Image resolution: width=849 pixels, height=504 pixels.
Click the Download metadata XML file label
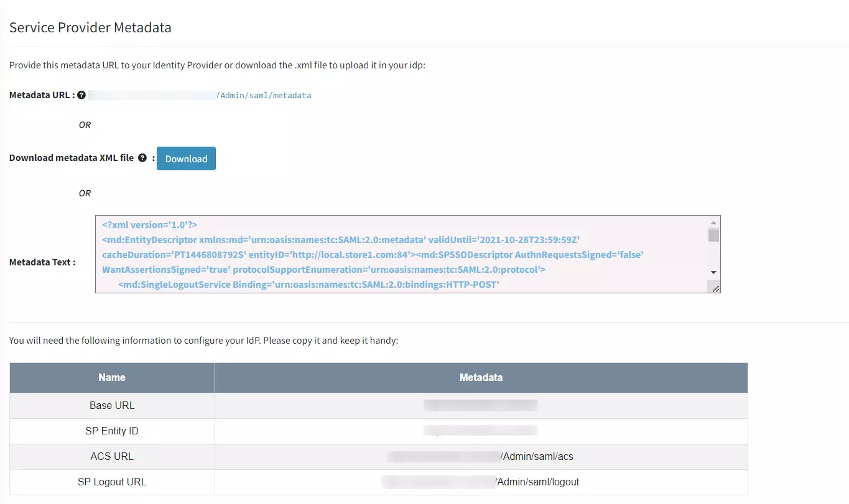pyautogui.click(x=72, y=158)
